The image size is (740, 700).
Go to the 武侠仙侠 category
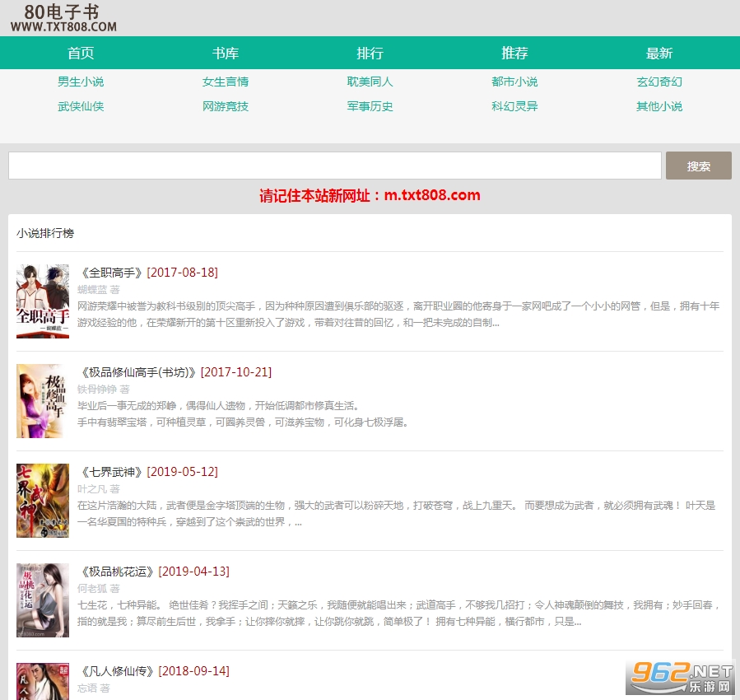[81, 106]
